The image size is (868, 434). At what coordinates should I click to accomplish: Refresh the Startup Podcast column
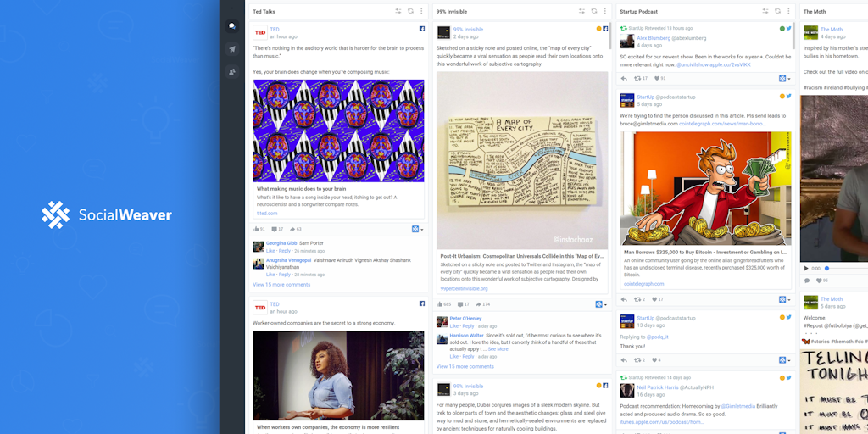coord(778,11)
